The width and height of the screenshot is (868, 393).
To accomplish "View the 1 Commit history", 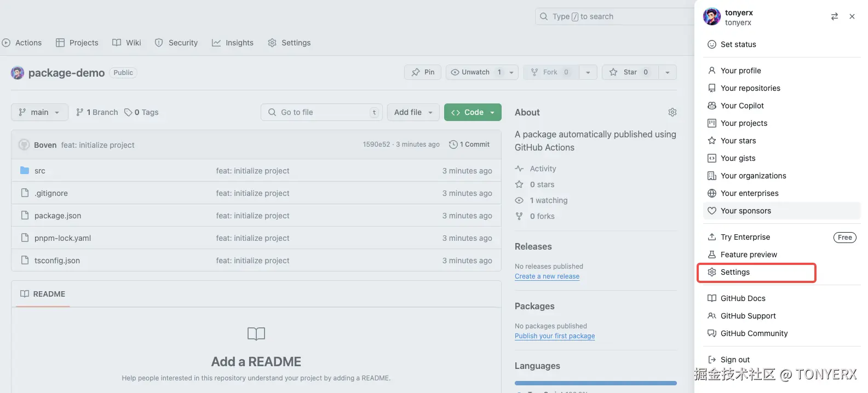I will point(469,145).
